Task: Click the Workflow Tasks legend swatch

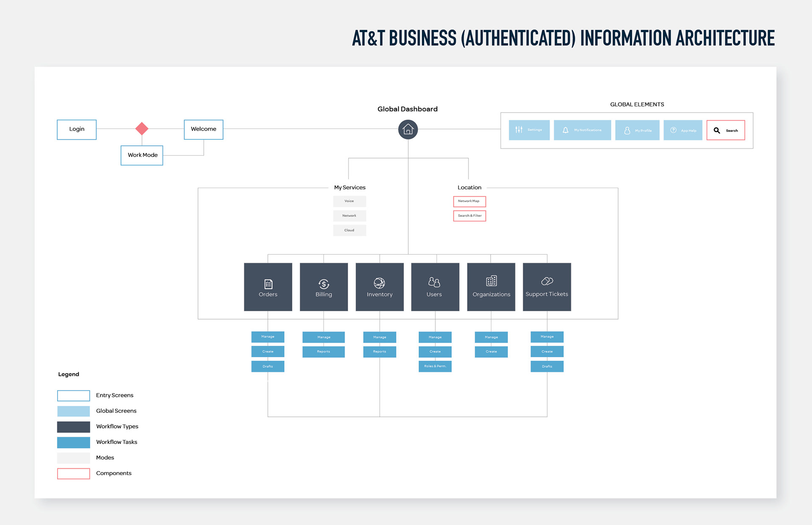Action: [x=74, y=443]
